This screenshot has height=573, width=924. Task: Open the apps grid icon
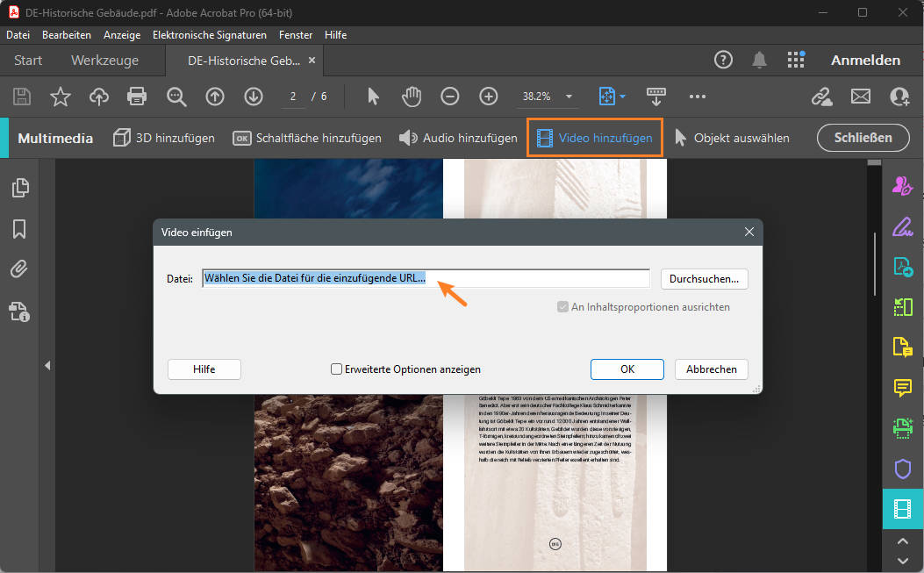796,60
